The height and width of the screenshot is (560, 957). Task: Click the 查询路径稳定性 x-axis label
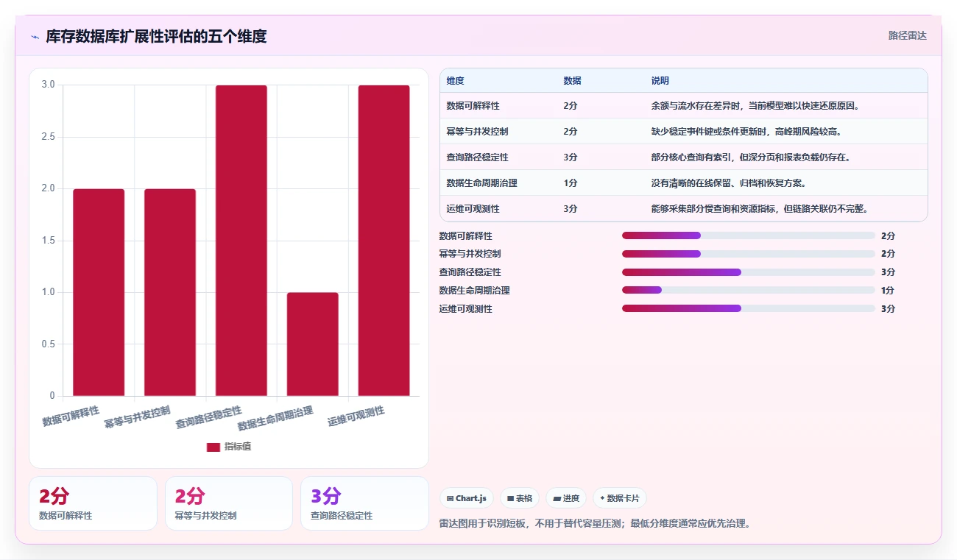tap(209, 417)
